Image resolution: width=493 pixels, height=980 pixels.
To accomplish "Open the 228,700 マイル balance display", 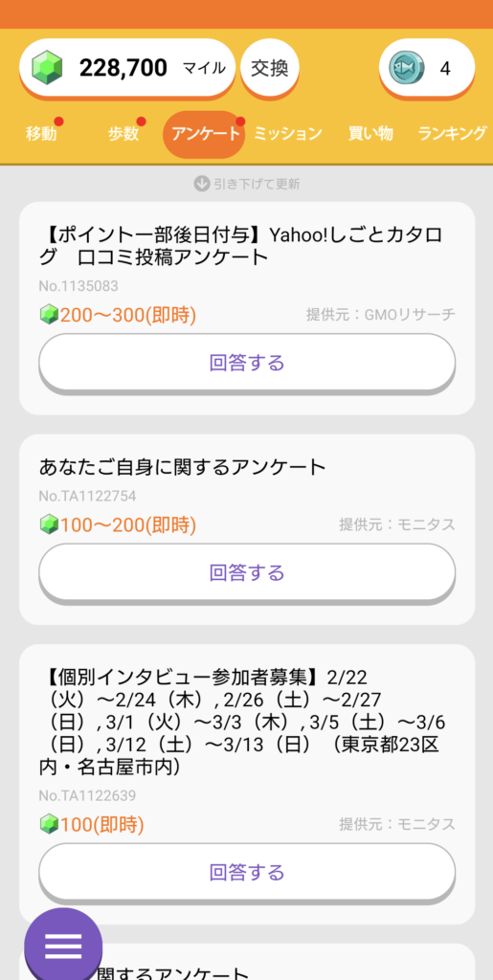I will click(x=127, y=68).
